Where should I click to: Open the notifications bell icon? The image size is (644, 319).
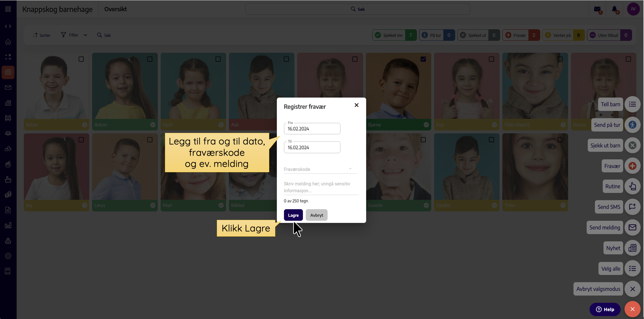[615, 9]
